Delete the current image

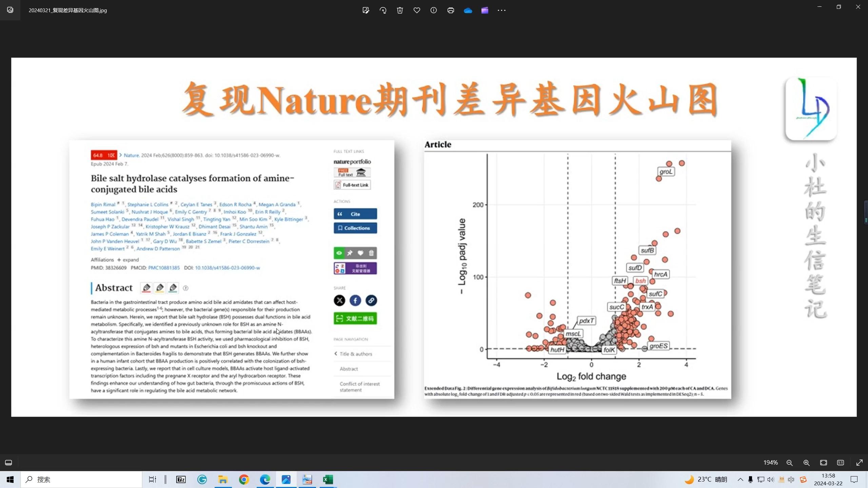pos(400,10)
